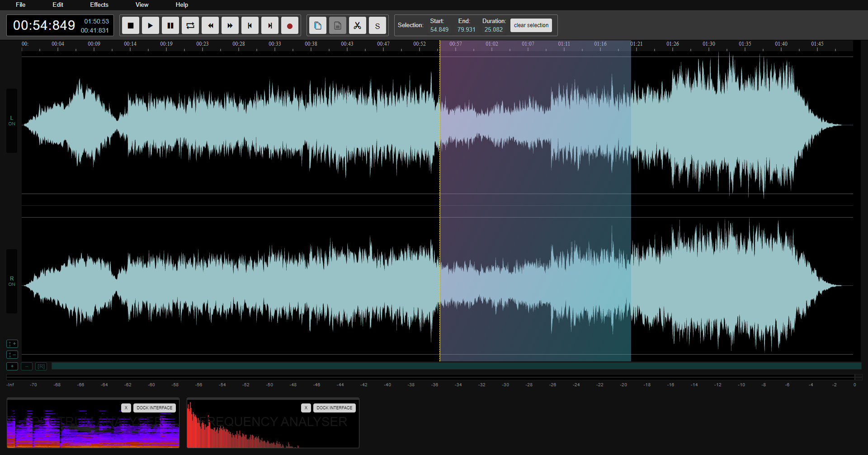This screenshot has height=455, width=868.
Task: Click the -Inf label on the level meter
Action: pos(10,385)
